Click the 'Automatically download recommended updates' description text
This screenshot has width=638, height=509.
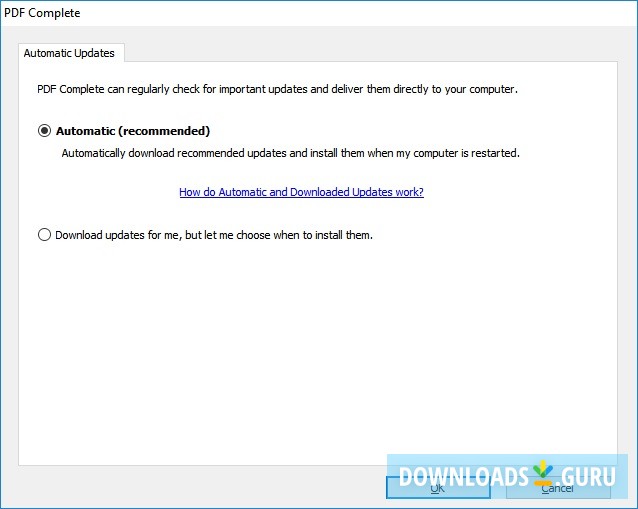(291, 153)
